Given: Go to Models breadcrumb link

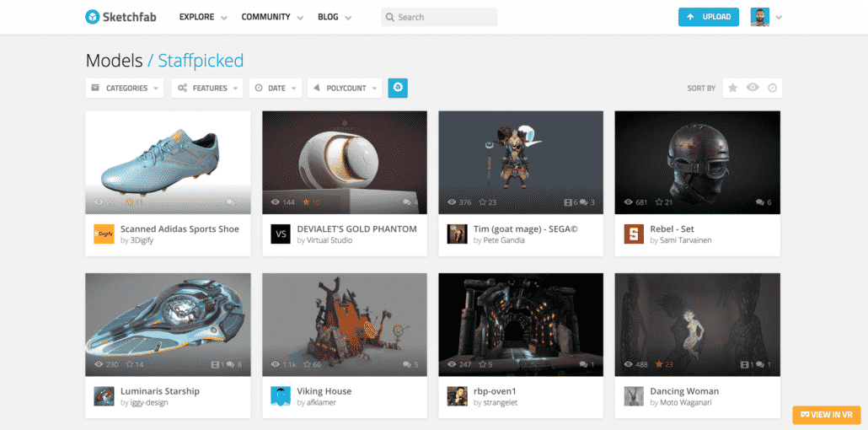Looking at the screenshot, I should [114, 61].
